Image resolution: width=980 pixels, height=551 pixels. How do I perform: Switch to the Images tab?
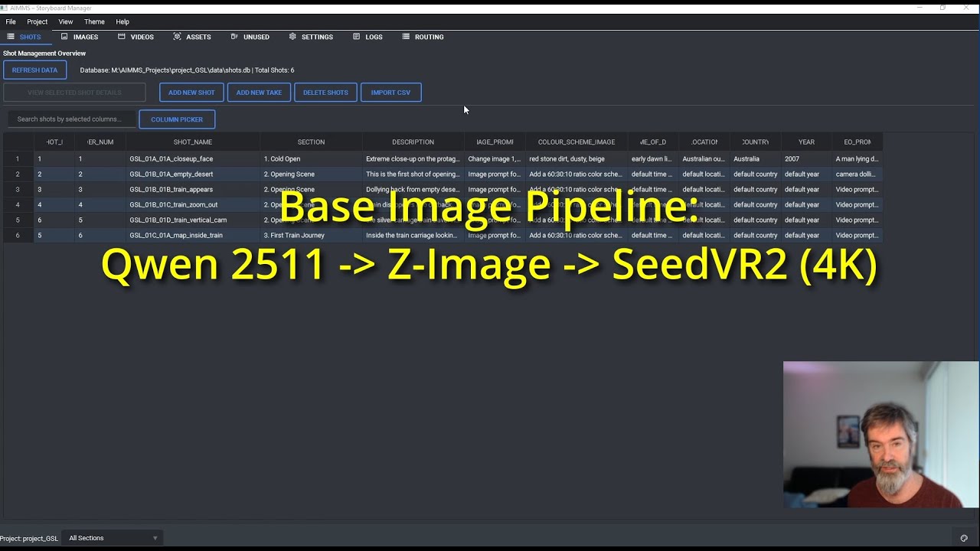[80, 37]
